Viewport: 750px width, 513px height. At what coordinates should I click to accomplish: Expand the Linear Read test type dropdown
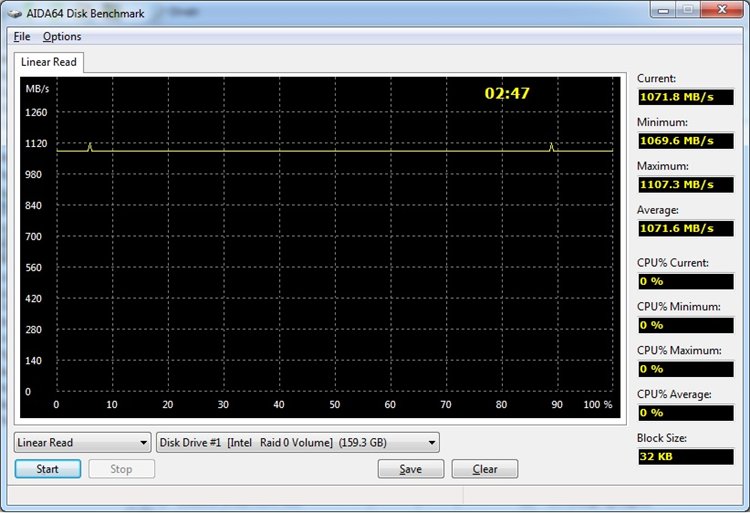pyautogui.click(x=82, y=443)
